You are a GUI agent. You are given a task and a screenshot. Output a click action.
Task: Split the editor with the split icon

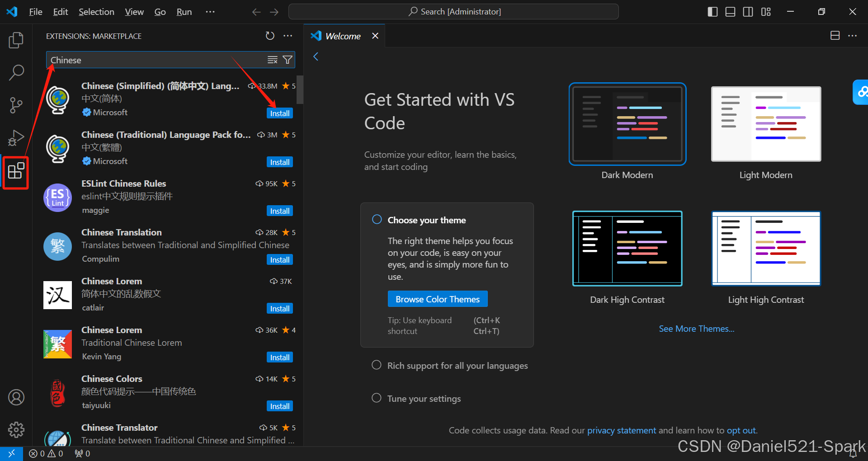click(x=835, y=36)
